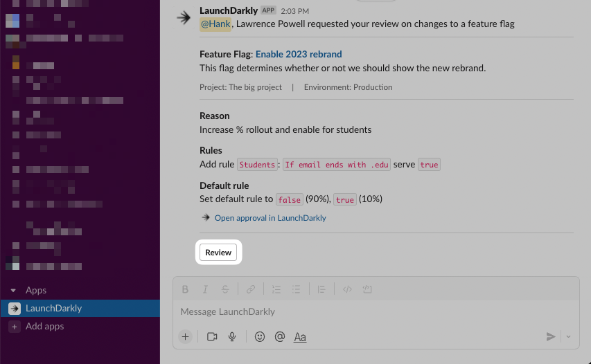
Task: Toggle strikethrough formatting in composer
Action: pos(224,289)
